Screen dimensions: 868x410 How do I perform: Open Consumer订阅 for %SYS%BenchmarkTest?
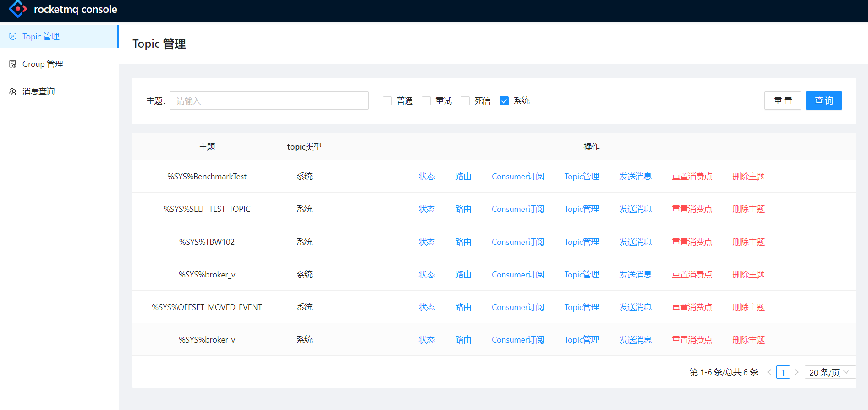[x=518, y=177]
